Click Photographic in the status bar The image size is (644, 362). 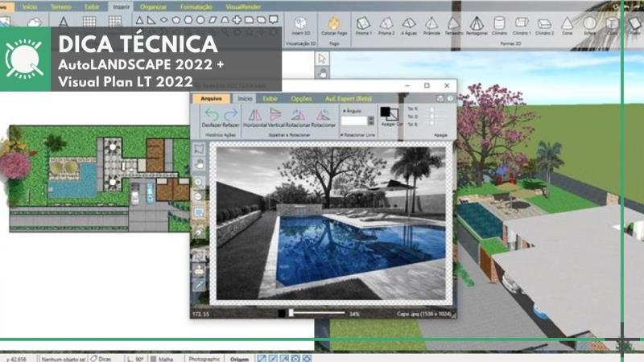[204, 359]
